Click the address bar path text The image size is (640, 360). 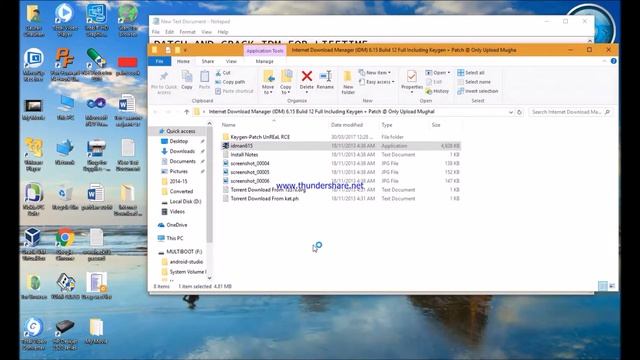pos(321,112)
